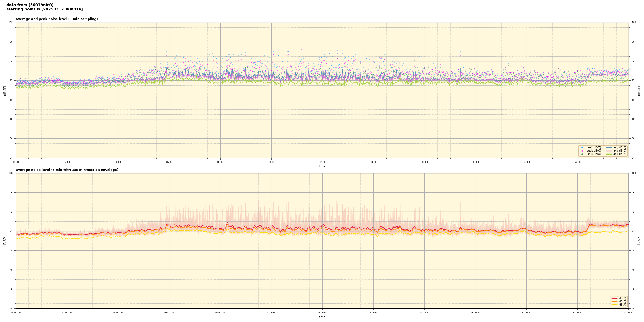Click the top chart's time axis label
Screen dimensions: 644x322
point(322,166)
